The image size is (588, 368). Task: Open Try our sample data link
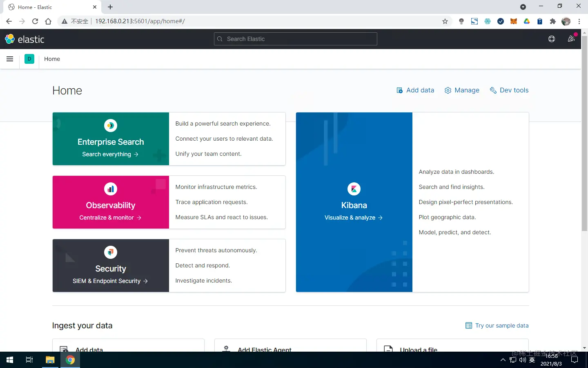497,325
